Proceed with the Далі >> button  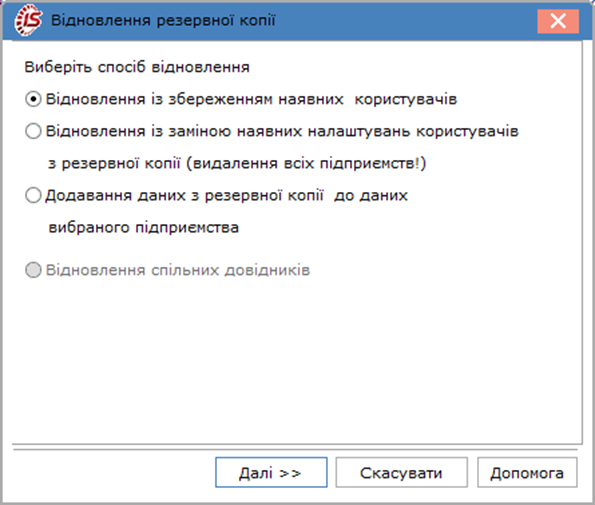point(271,472)
